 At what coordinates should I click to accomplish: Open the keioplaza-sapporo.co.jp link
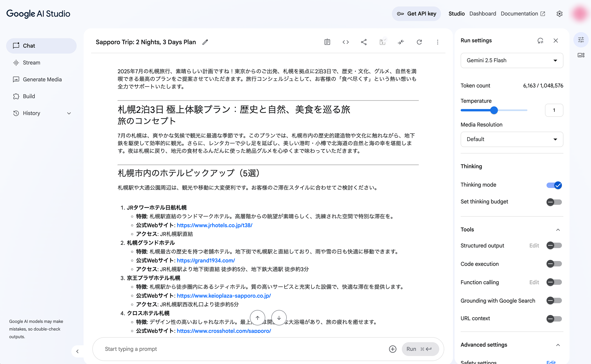(224, 296)
